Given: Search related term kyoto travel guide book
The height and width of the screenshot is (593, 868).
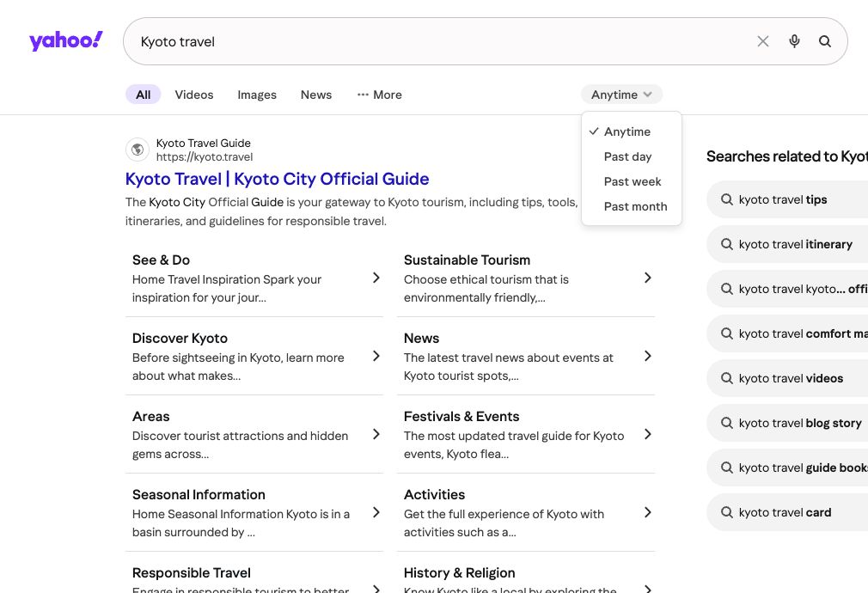Looking at the screenshot, I should [x=788, y=468].
